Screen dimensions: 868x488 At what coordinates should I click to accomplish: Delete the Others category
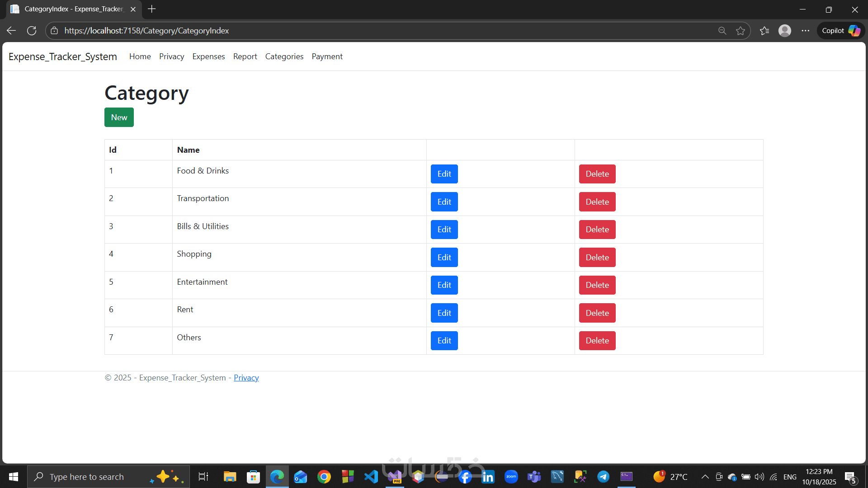coord(597,341)
